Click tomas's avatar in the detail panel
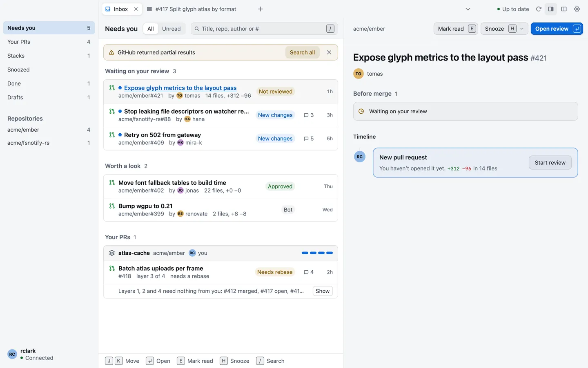588x368 pixels. point(358,74)
